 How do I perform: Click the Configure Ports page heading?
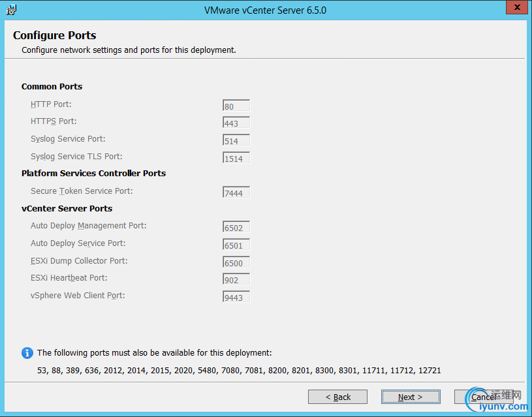tap(55, 35)
